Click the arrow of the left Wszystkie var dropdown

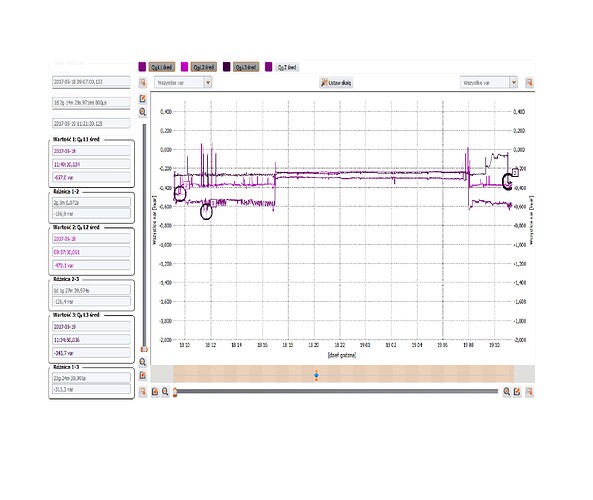[208, 82]
